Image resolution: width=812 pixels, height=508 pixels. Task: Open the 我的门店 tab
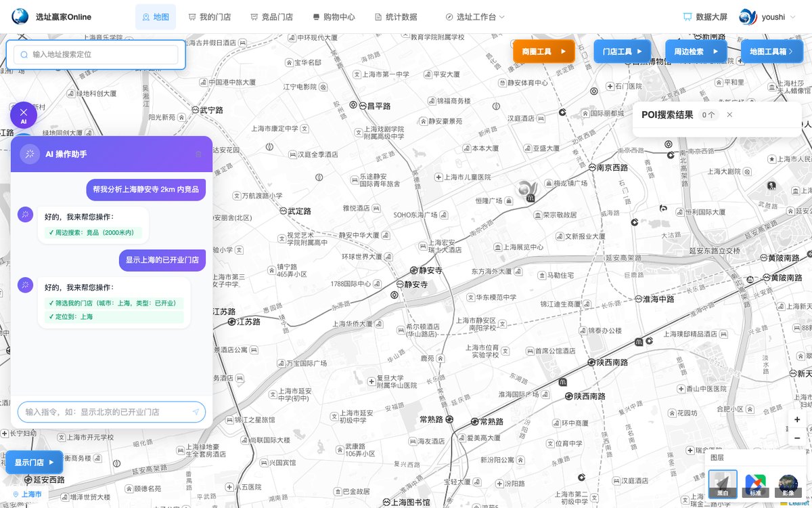[x=210, y=17]
